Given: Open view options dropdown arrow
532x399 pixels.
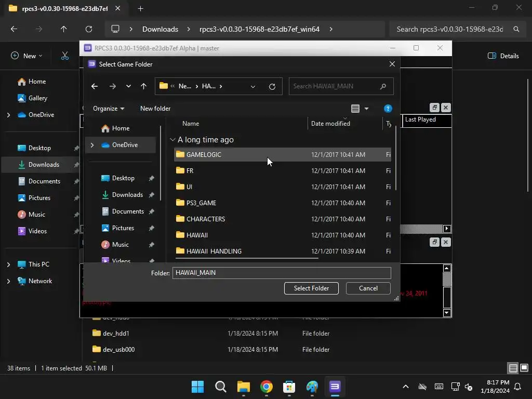Looking at the screenshot, I should (366, 109).
